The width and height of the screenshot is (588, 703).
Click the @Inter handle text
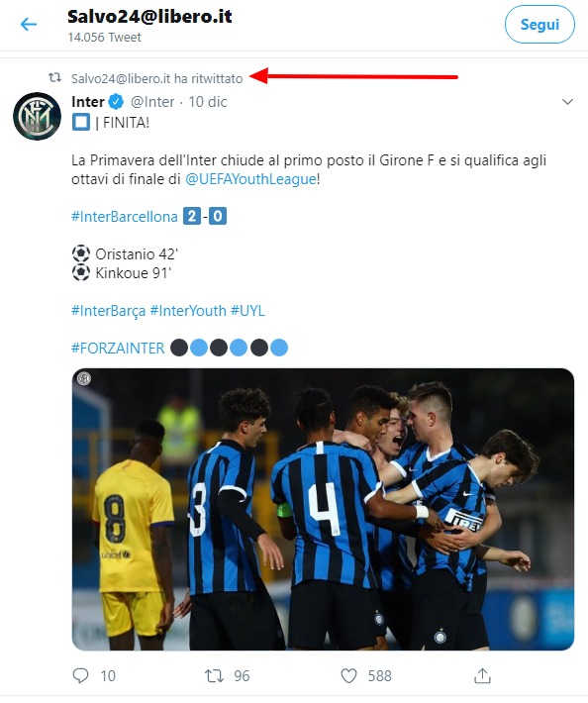152,102
